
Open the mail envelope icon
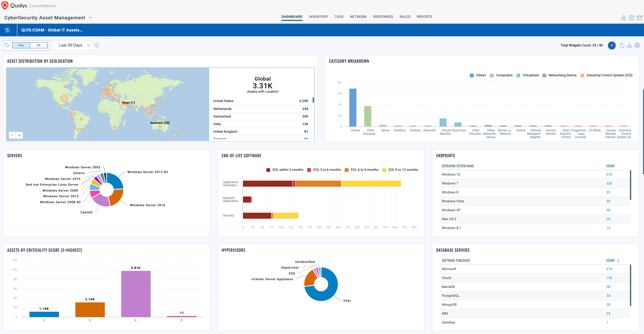[639, 18]
